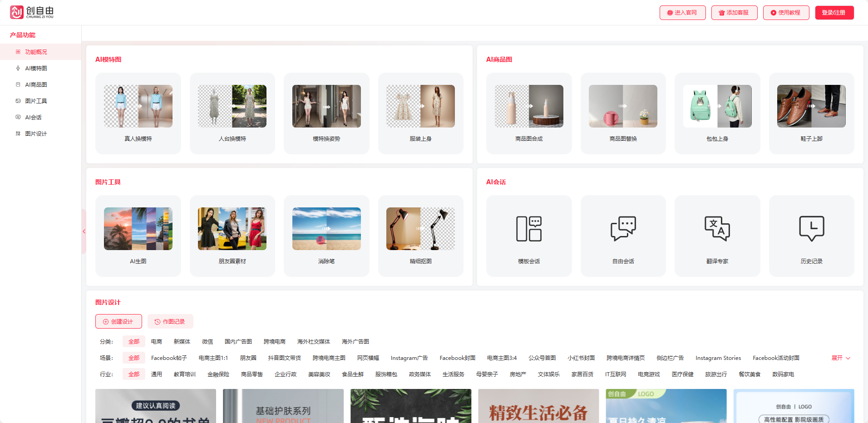Image resolution: width=868 pixels, height=423 pixels.
Task: Filter category by 跨境电商
Action: tap(275, 342)
